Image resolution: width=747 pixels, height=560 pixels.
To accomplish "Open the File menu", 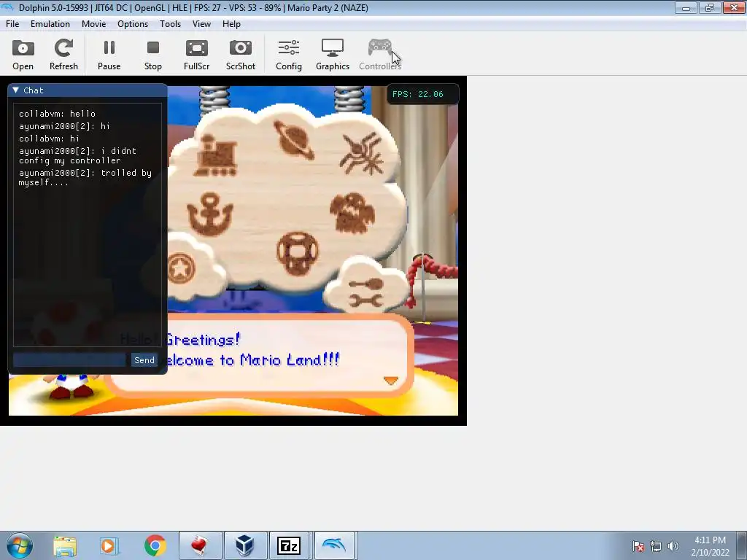I will click(12, 24).
